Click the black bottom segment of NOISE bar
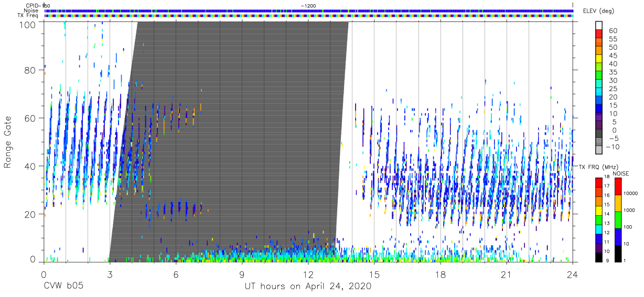This screenshot has height=297, width=644. [618, 253]
